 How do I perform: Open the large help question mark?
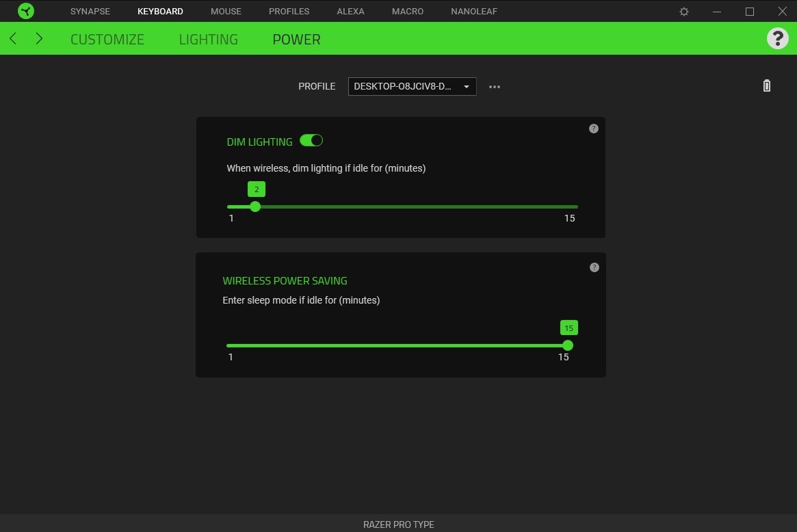point(777,38)
